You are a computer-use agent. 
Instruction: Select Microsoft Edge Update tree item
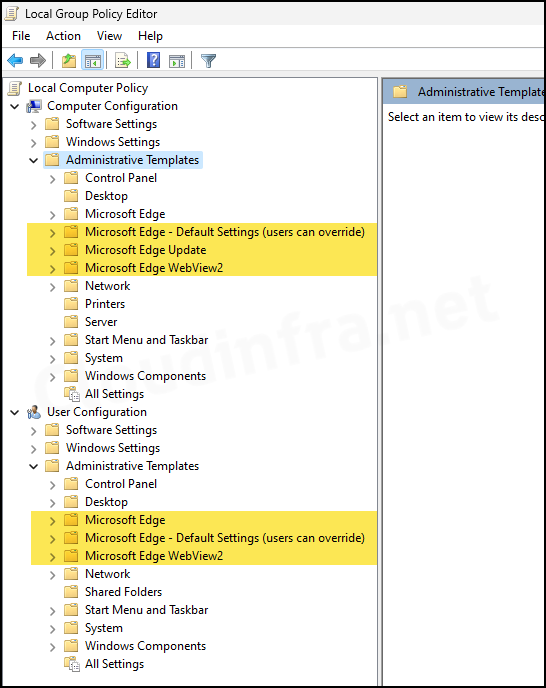coord(146,250)
